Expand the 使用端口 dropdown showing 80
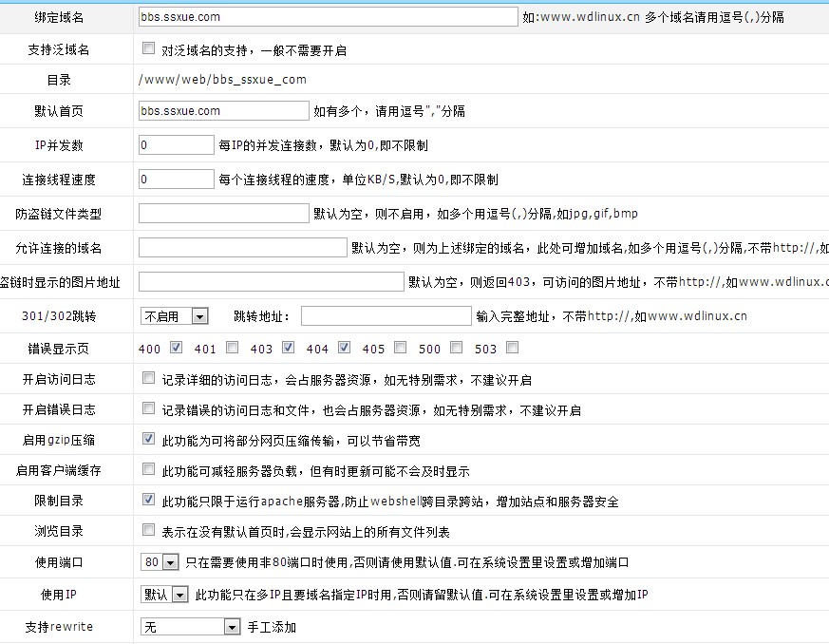 (159, 562)
